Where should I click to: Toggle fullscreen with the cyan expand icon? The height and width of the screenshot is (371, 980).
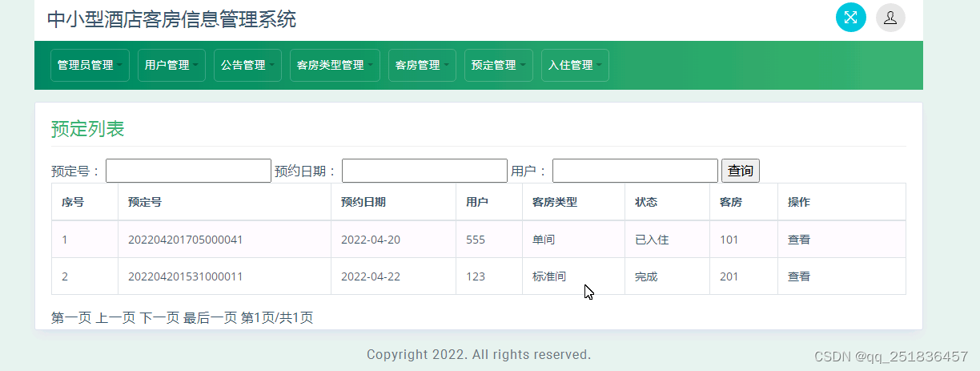pyautogui.click(x=851, y=18)
